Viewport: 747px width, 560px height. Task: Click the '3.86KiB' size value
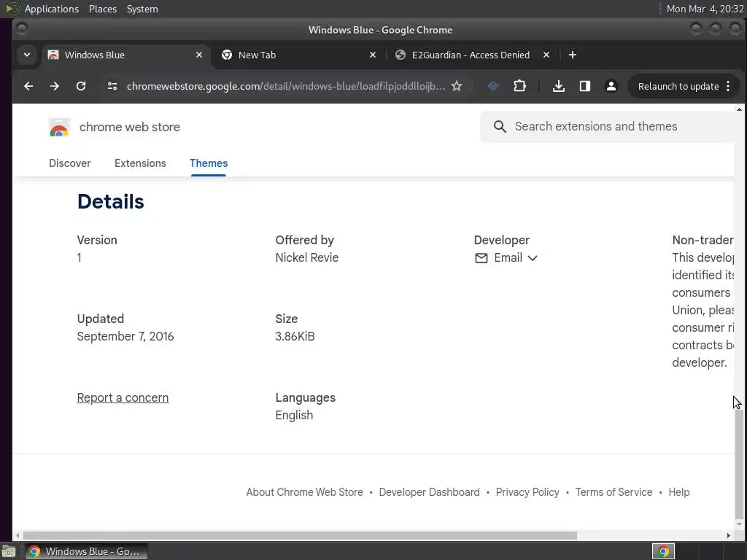coord(295,337)
